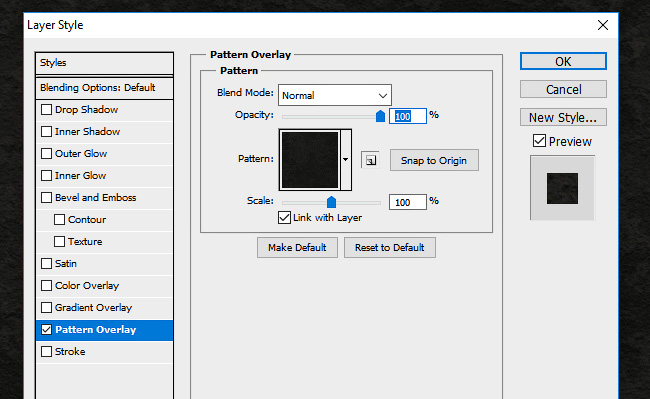Open the pattern picker arrow
Image resolution: width=650 pixels, height=399 pixels.
tap(345, 160)
